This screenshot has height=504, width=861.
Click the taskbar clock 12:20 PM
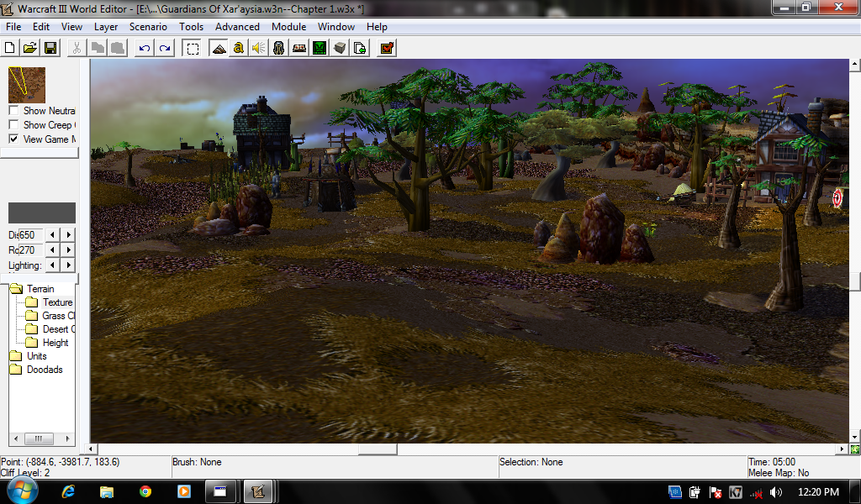[x=818, y=492]
